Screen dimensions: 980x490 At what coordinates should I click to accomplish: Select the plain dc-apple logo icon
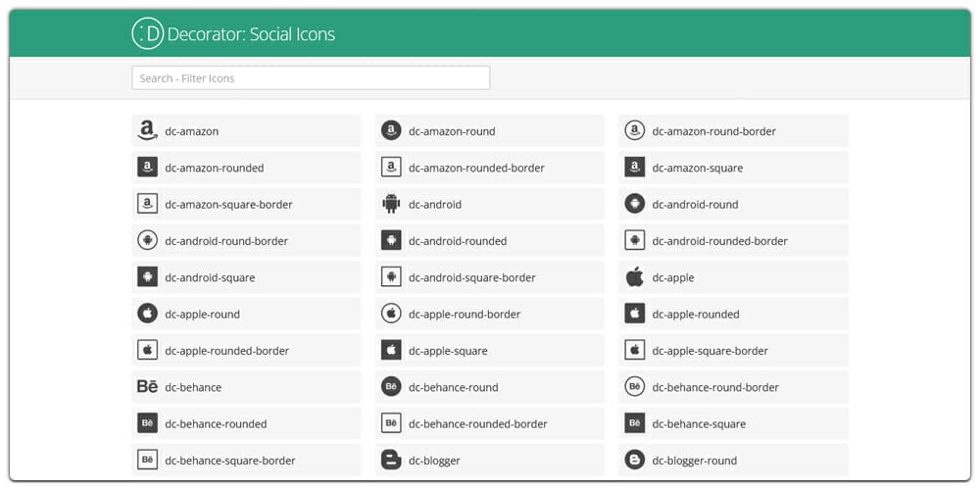point(634,277)
